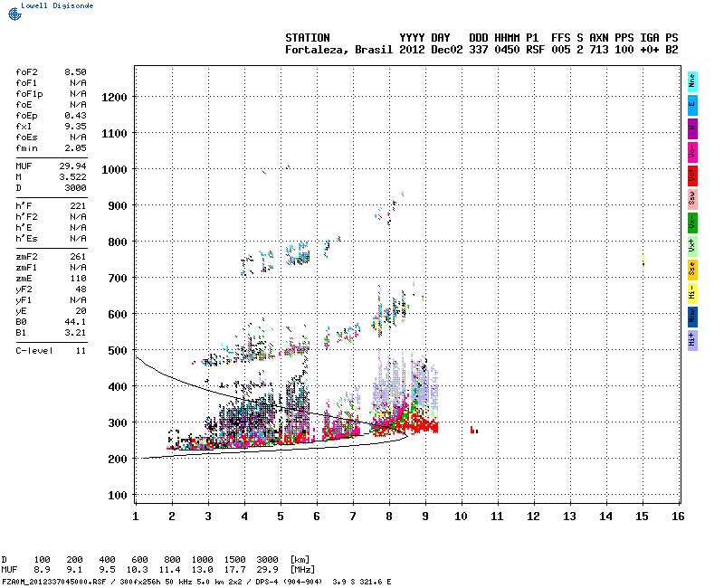Click the B0 value 44.1
724x588 pixels.
pos(75,322)
